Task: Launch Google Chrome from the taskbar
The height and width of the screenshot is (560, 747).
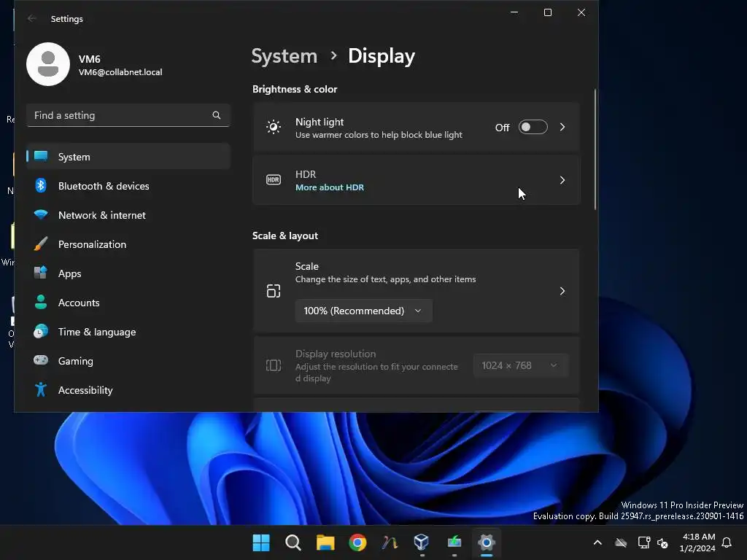Action: pos(357,542)
